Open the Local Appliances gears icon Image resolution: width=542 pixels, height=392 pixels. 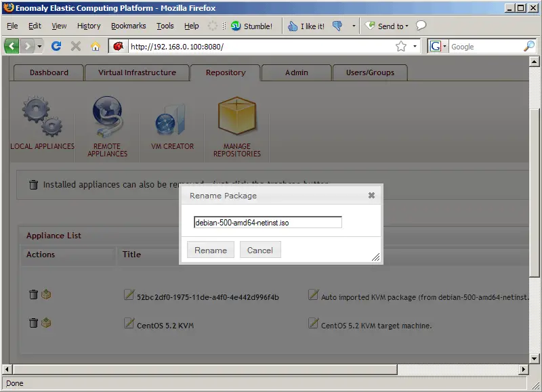tap(42, 116)
